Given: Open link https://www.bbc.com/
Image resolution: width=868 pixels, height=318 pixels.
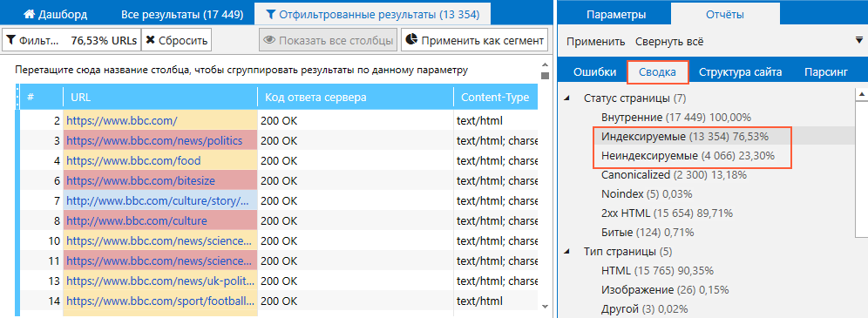Looking at the screenshot, I should 122,120.
